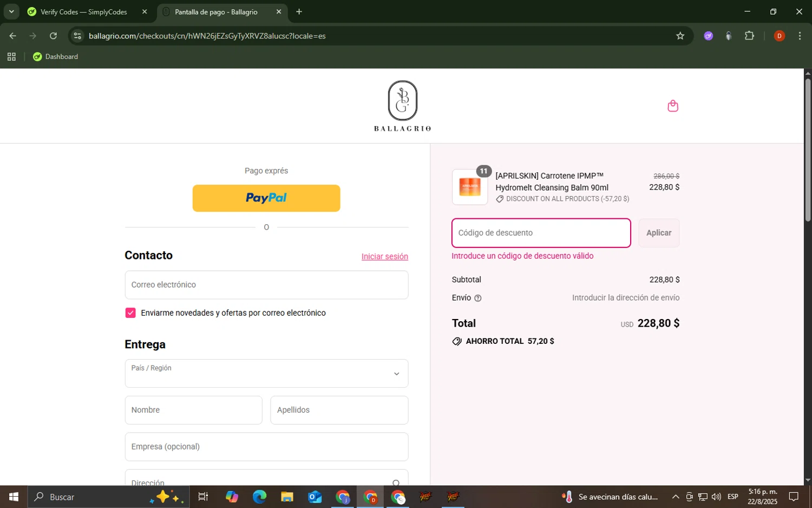812x508 pixels.
Task: Click the browser address bar URL
Action: tap(207, 36)
